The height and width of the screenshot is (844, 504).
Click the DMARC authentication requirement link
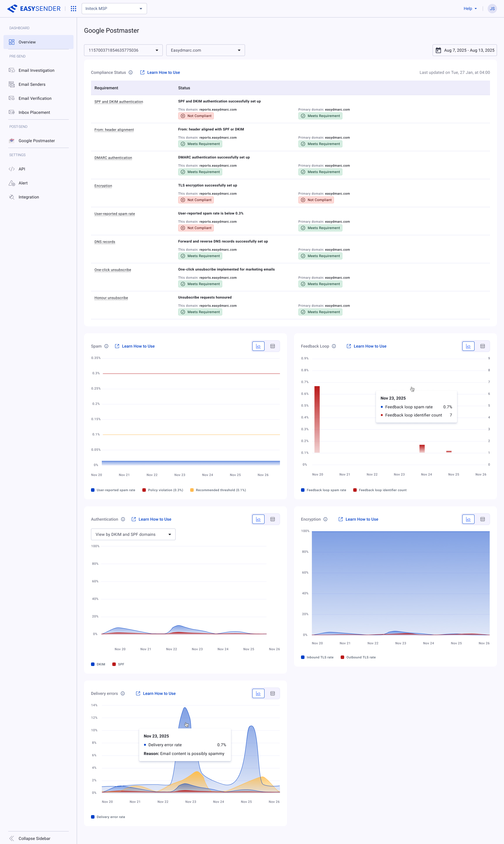pos(113,158)
